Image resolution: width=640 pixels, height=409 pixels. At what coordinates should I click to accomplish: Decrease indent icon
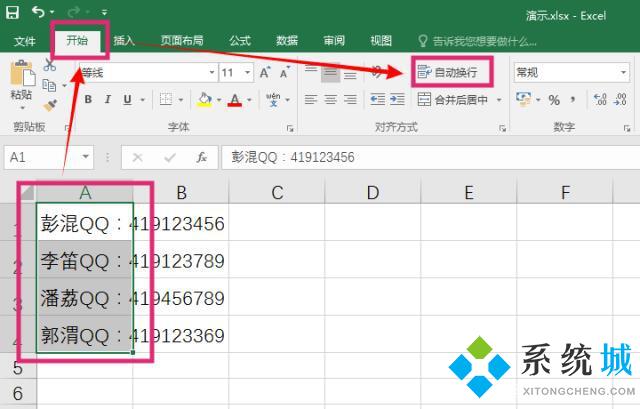pyautogui.click(x=377, y=99)
